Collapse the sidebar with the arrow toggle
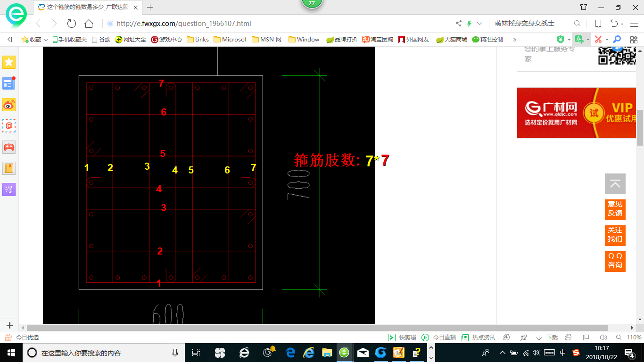Viewport: 644px width, 362px height. (x=9, y=40)
